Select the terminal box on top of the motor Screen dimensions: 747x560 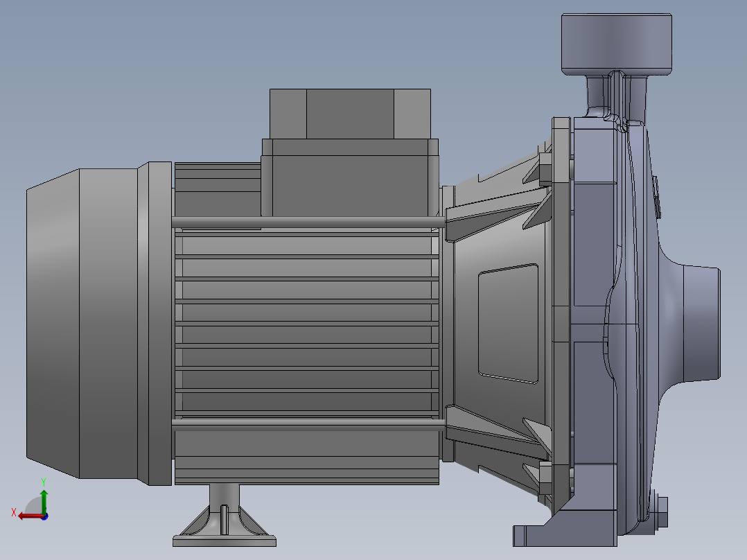tap(350, 152)
